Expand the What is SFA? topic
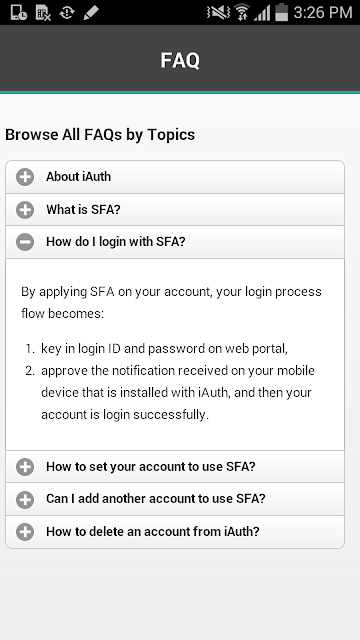 (x=175, y=210)
